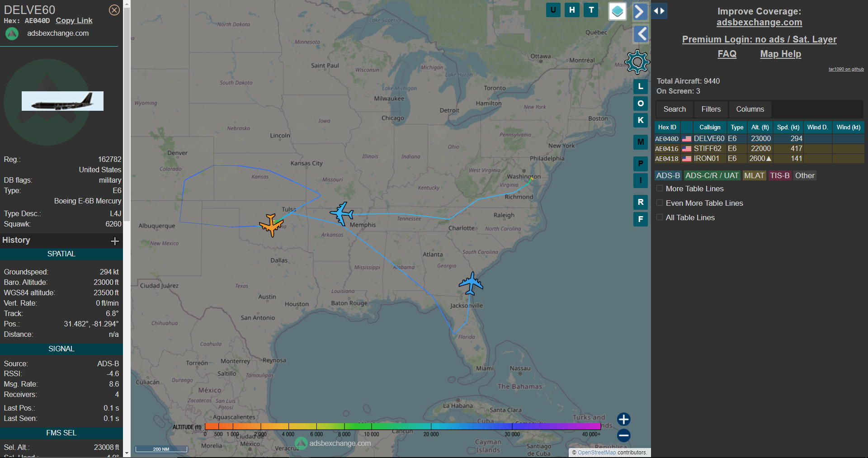
Task: Toggle the Other source filter
Action: [805, 175]
